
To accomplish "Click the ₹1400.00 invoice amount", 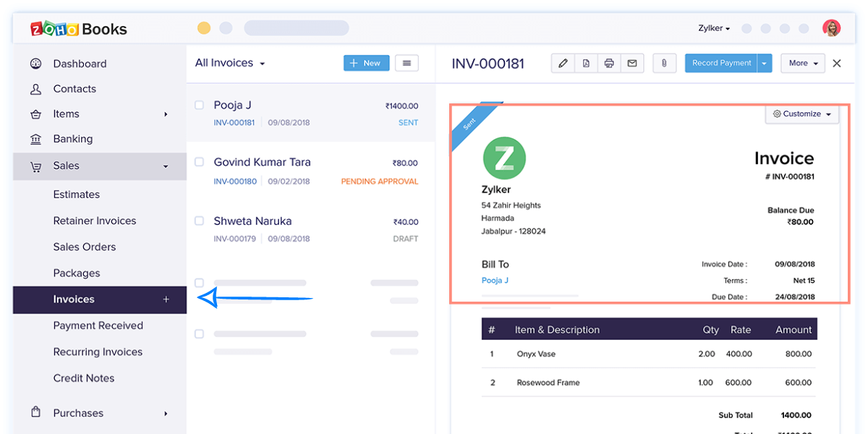I will tap(402, 106).
